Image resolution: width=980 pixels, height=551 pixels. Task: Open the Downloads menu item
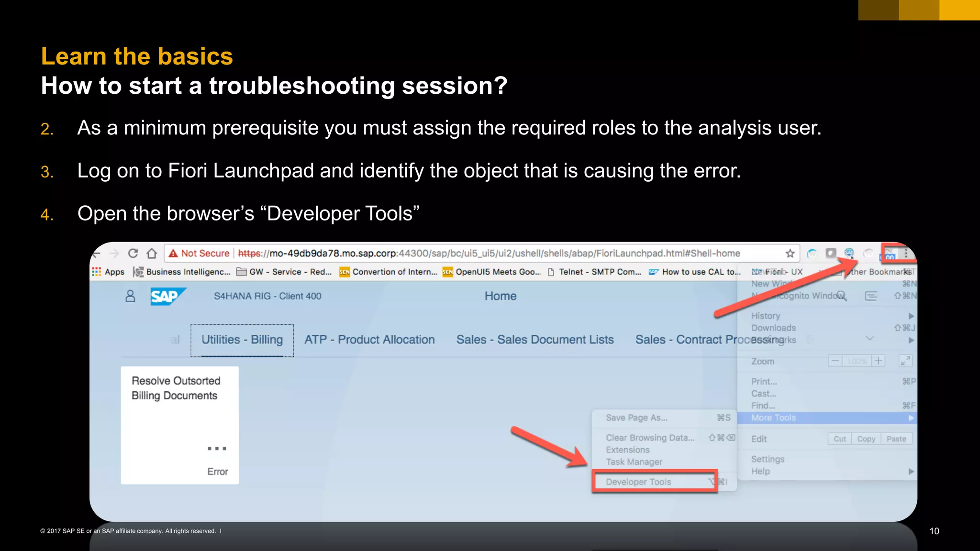click(x=827, y=328)
